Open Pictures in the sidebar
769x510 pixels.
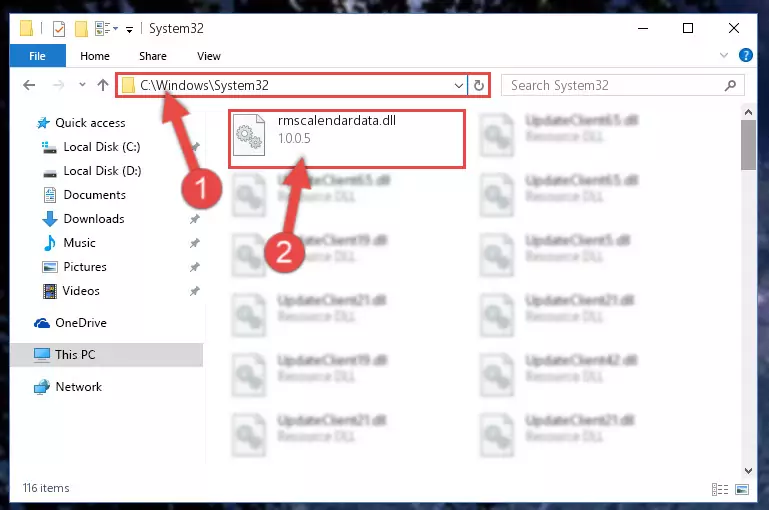(75, 267)
